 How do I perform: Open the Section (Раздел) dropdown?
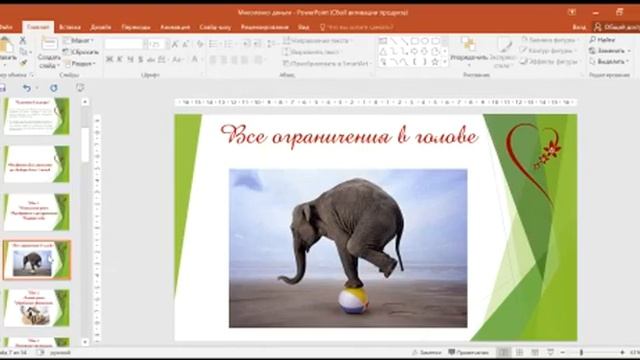(80, 64)
